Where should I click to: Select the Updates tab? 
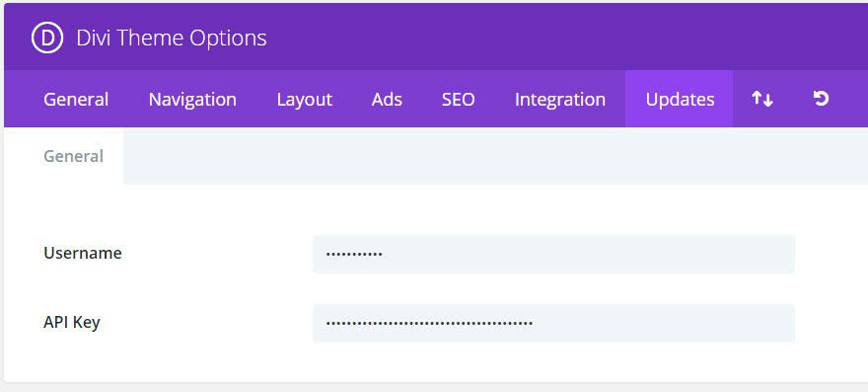click(680, 100)
